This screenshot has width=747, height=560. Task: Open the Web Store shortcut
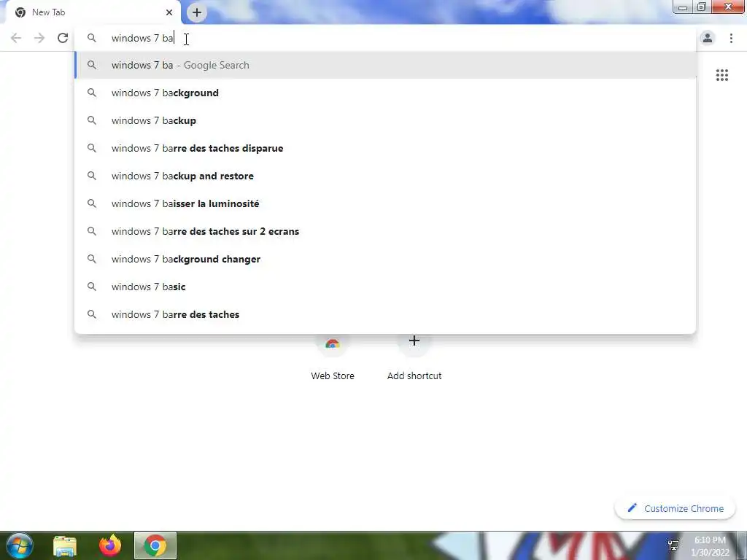(333, 357)
